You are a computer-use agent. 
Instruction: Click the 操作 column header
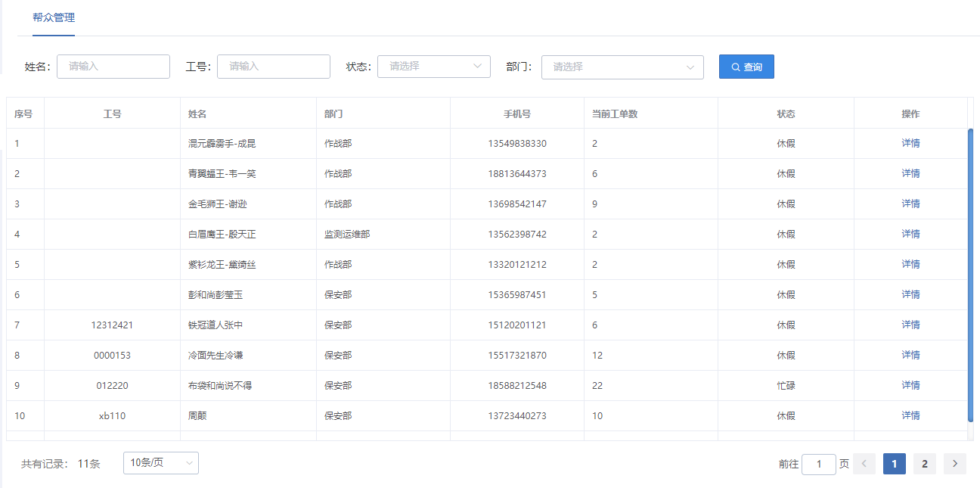click(x=910, y=113)
